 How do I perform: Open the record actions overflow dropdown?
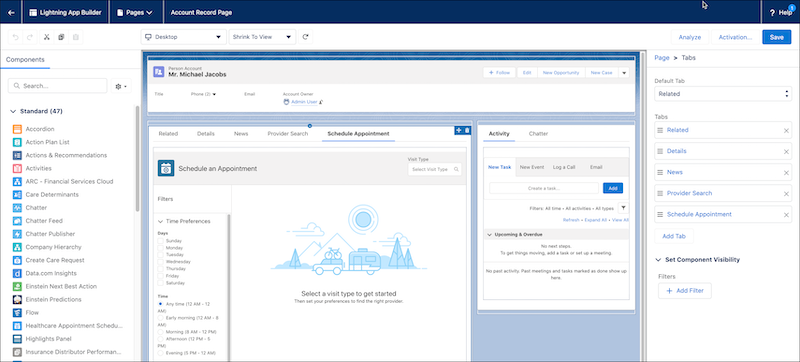[x=624, y=73]
